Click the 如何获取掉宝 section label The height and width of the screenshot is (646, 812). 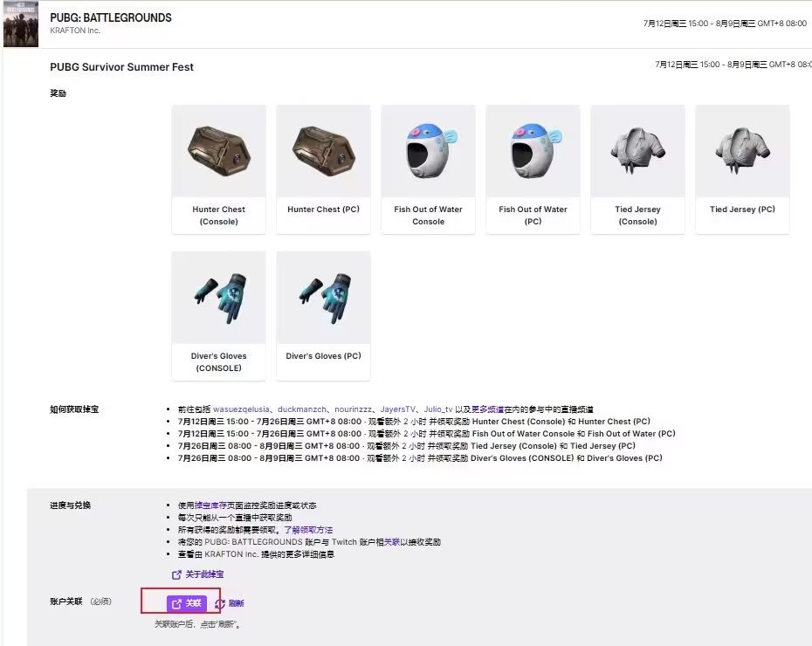pyautogui.click(x=74, y=409)
